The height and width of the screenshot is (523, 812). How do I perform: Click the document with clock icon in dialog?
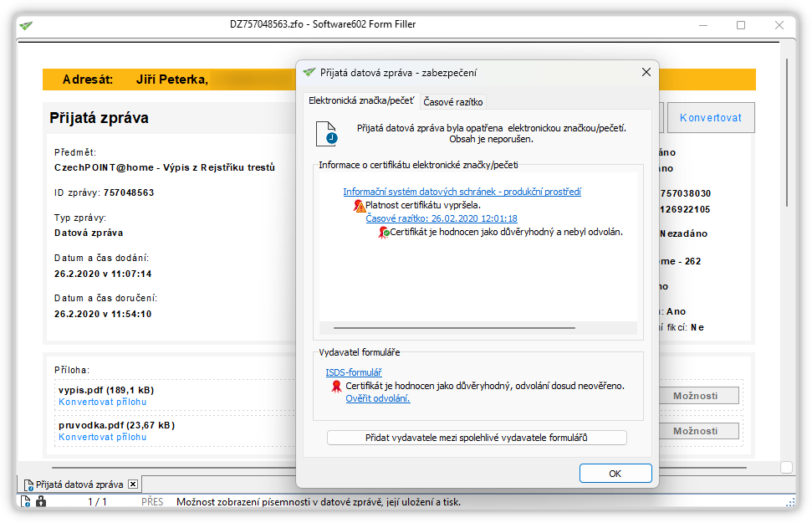327,133
